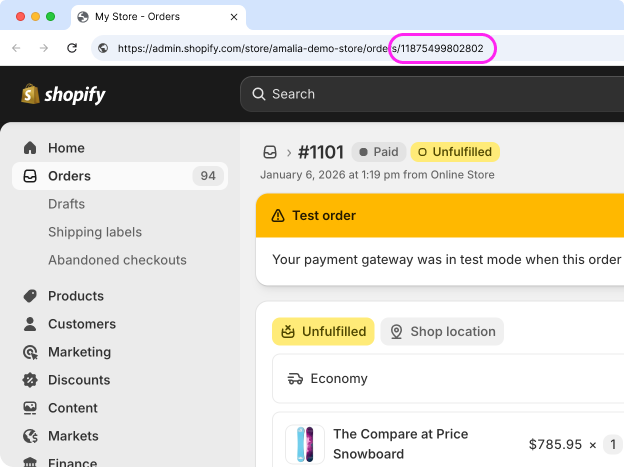Reload the page with the refresh icon
The image size is (624, 467).
pos(72,48)
